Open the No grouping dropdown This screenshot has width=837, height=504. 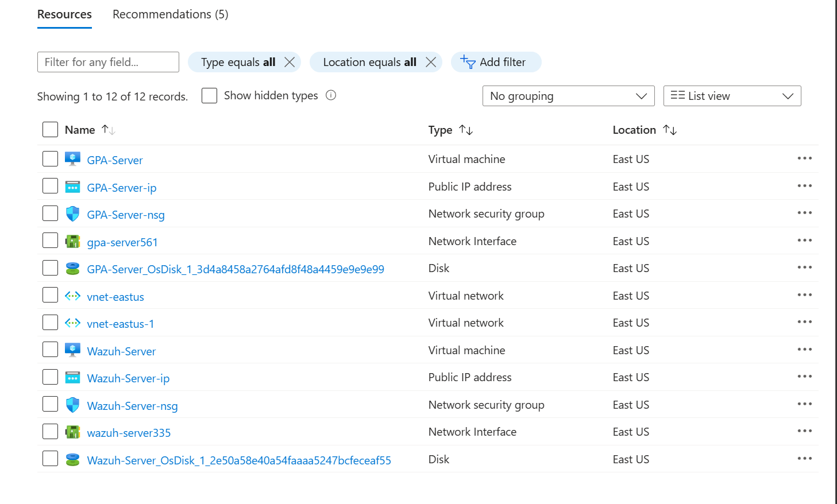(569, 96)
